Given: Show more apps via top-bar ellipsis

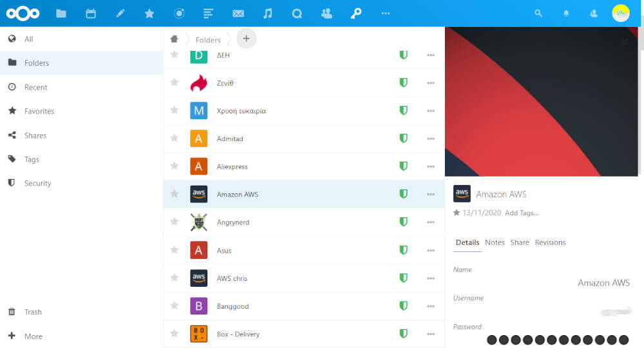Looking at the screenshot, I should click(x=385, y=14).
